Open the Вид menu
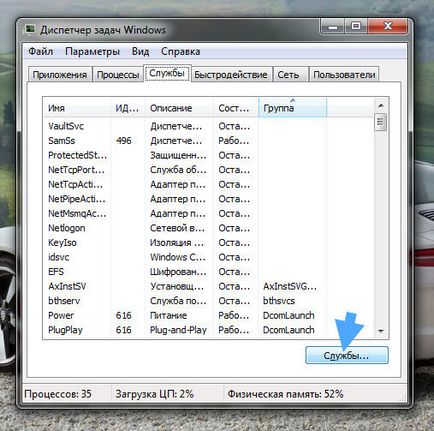434x431 pixels. [x=140, y=52]
